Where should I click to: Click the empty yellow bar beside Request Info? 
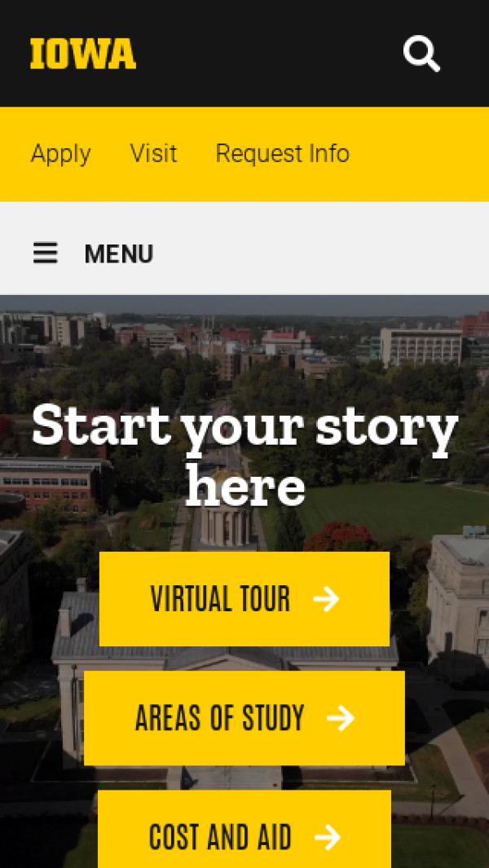419,154
